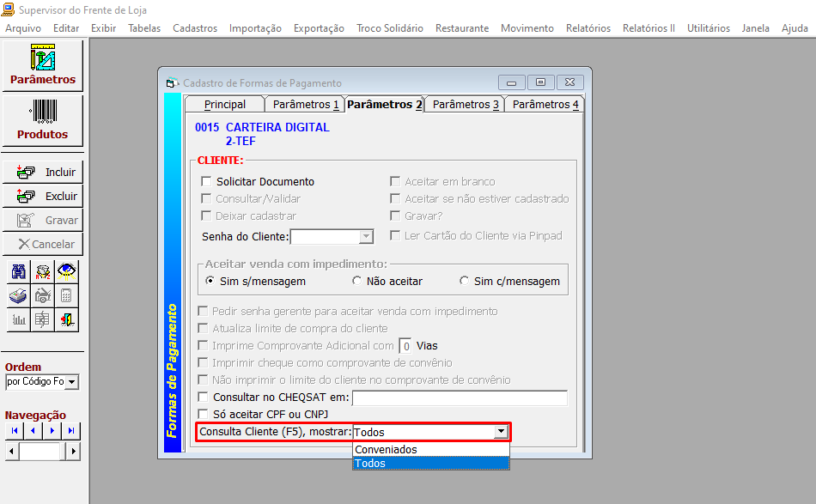Toggle the Gravar? checkbox
The height and width of the screenshot is (504, 816).
(395, 216)
